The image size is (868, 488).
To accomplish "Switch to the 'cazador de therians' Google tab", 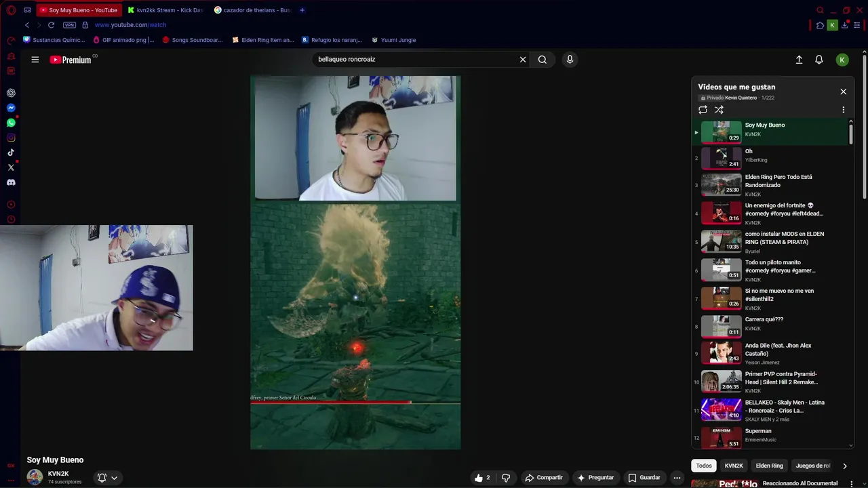I will coord(252,10).
